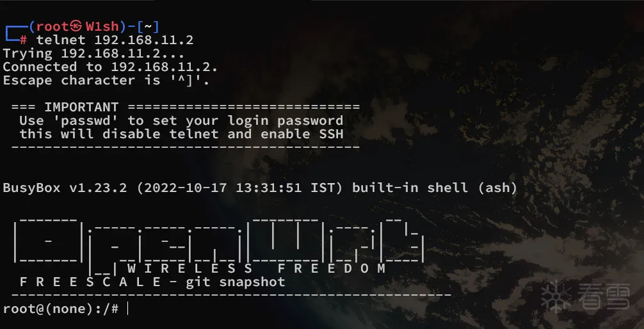This screenshot has width=644, height=329.
Task: Click the telnet 192.168.11.2 command text
Action: pyautogui.click(x=115, y=40)
